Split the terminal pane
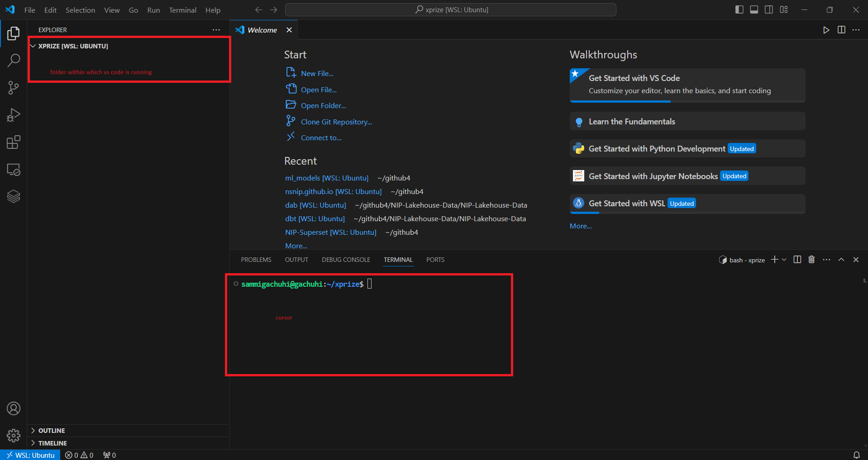 click(797, 260)
